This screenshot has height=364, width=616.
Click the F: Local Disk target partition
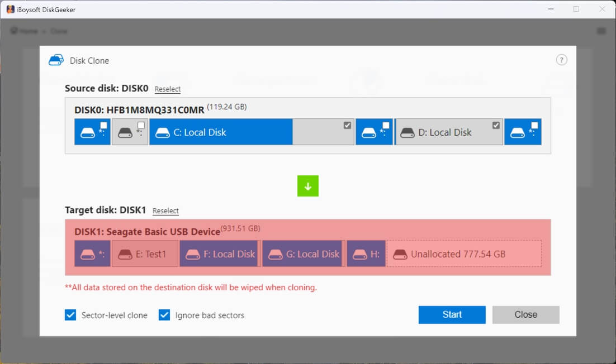(x=219, y=254)
